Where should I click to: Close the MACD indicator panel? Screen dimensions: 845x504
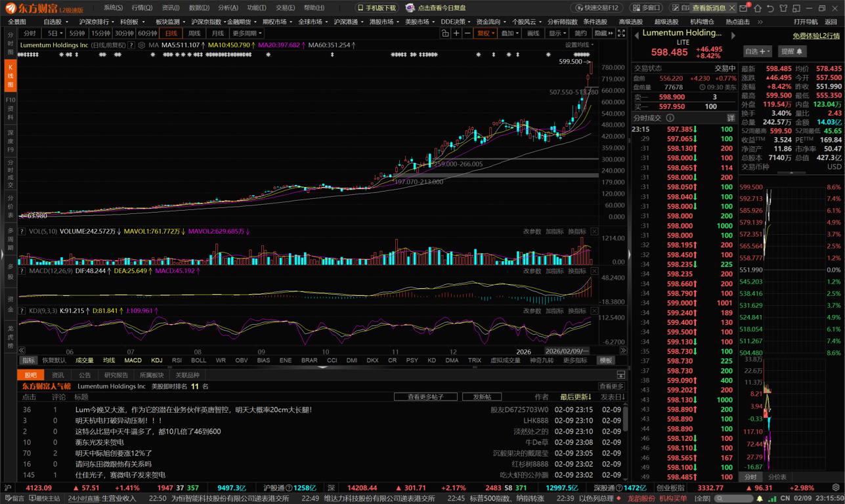tap(594, 271)
